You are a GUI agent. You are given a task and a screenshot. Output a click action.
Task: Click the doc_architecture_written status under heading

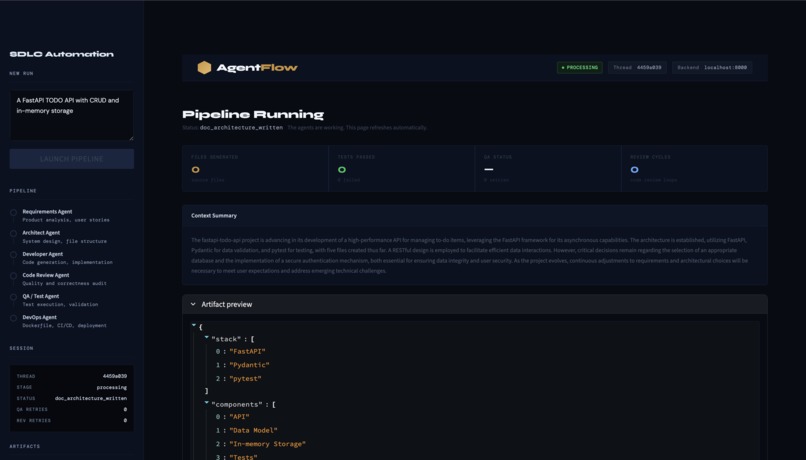click(x=241, y=127)
